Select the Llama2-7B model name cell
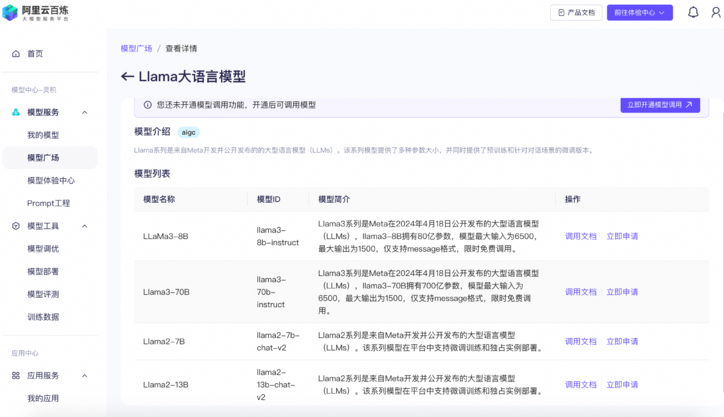The width and height of the screenshot is (724, 417). pyautogui.click(x=164, y=341)
